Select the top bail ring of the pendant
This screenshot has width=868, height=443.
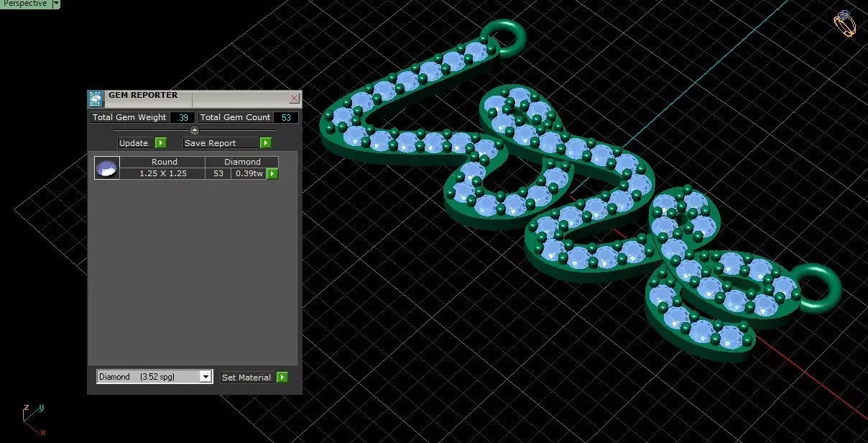503,37
